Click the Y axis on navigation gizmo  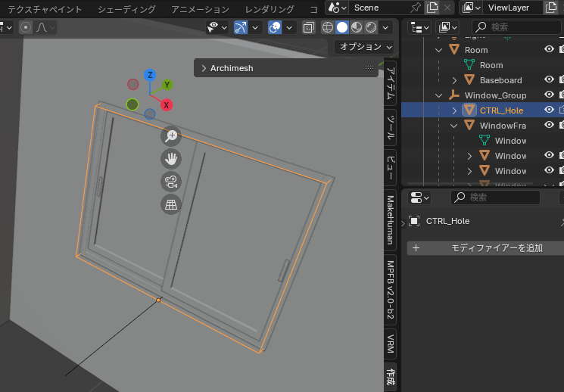coord(167,86)
